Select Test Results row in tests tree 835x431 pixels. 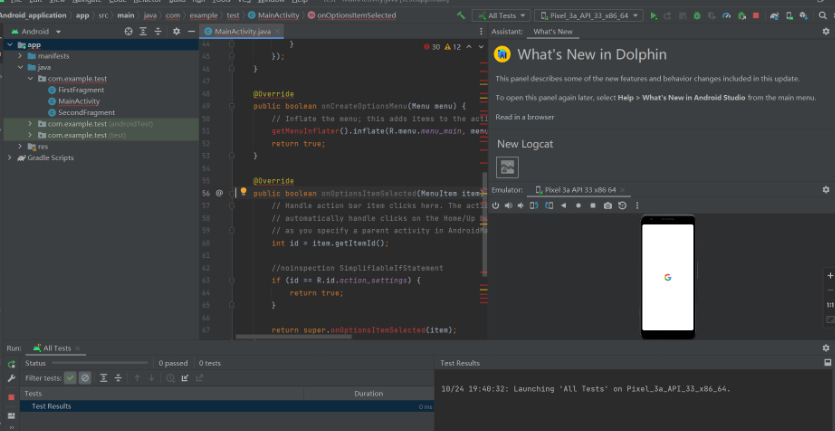pyautogui.click(x=227, y=406)
